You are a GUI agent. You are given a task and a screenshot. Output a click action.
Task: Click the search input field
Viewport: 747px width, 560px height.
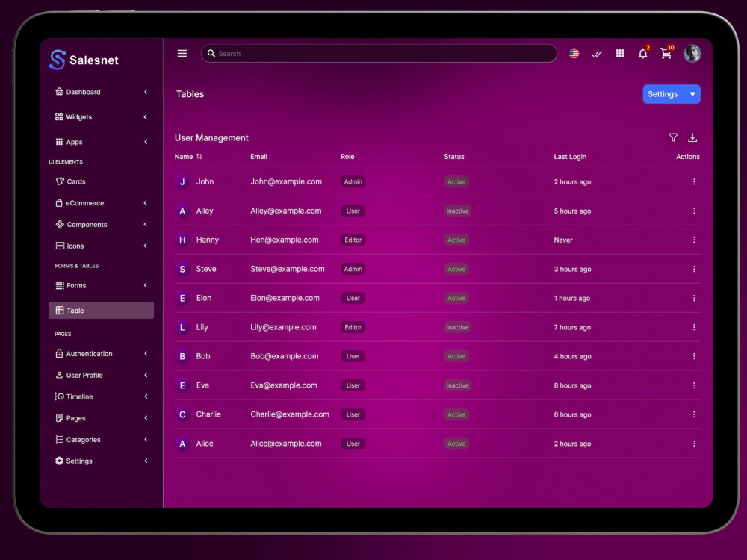[x=379, y=53]
